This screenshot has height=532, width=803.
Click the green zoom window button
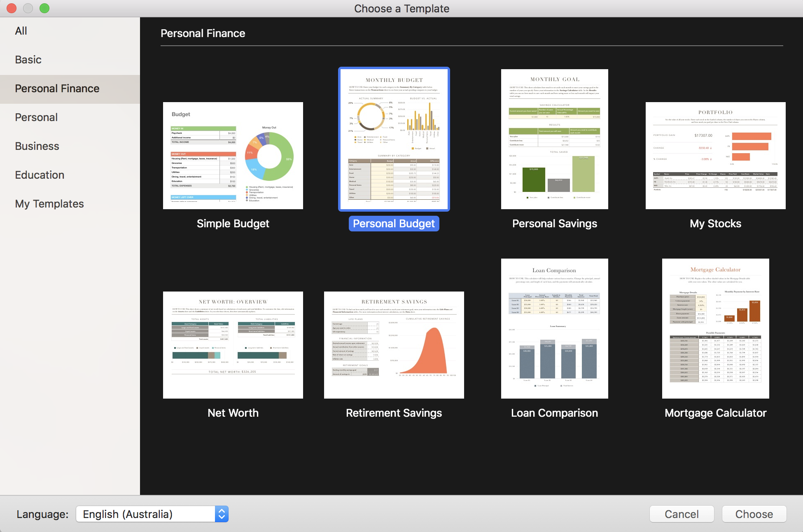(x=44, y=8)
